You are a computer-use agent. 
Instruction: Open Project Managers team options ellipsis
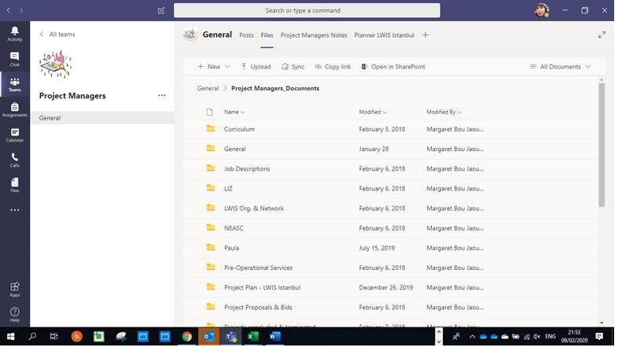162,95
